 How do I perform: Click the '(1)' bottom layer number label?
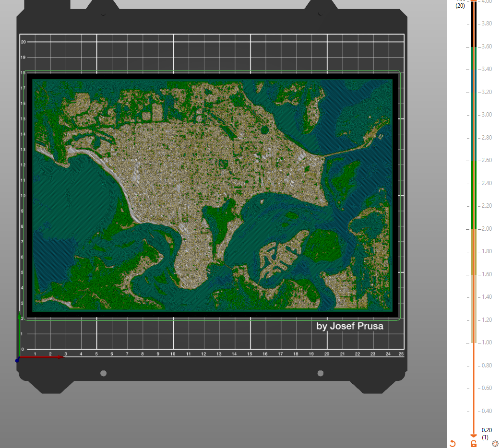[485, 437]
